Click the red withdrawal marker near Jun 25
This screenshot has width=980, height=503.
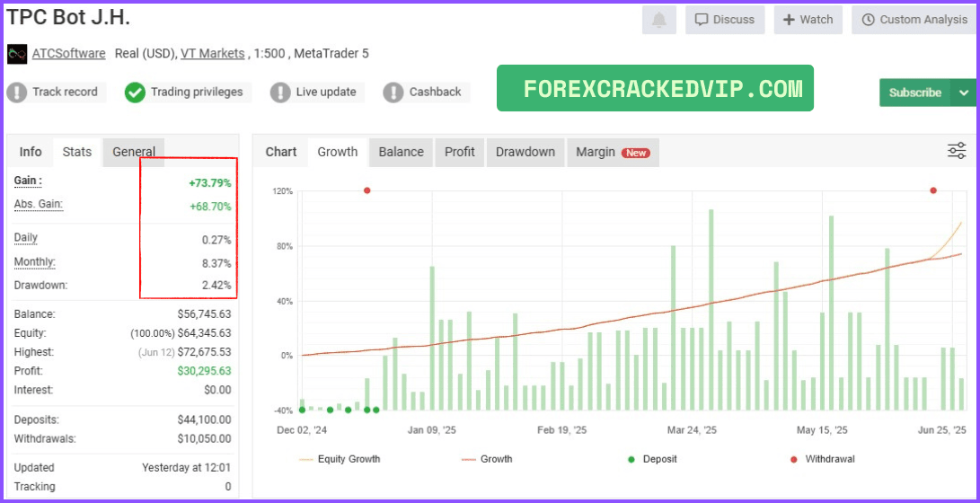pyautogui.click(x=933, y=190)
